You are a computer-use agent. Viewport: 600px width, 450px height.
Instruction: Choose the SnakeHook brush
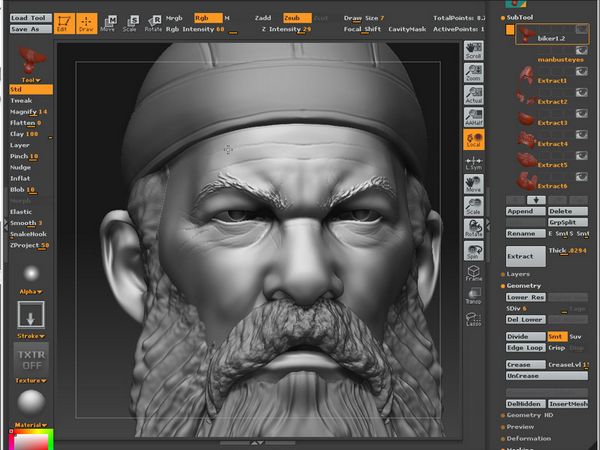(27, 234)
